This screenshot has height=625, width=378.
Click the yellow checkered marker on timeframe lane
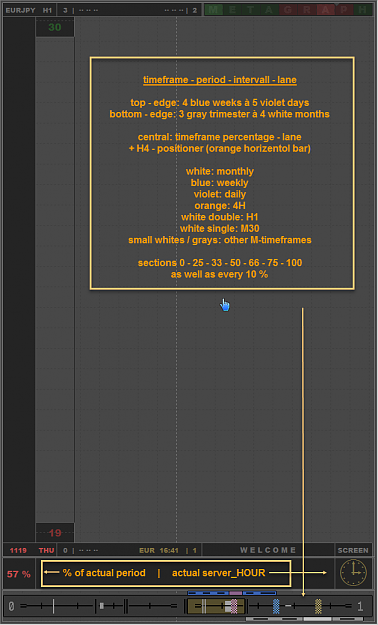click(318, 606)
